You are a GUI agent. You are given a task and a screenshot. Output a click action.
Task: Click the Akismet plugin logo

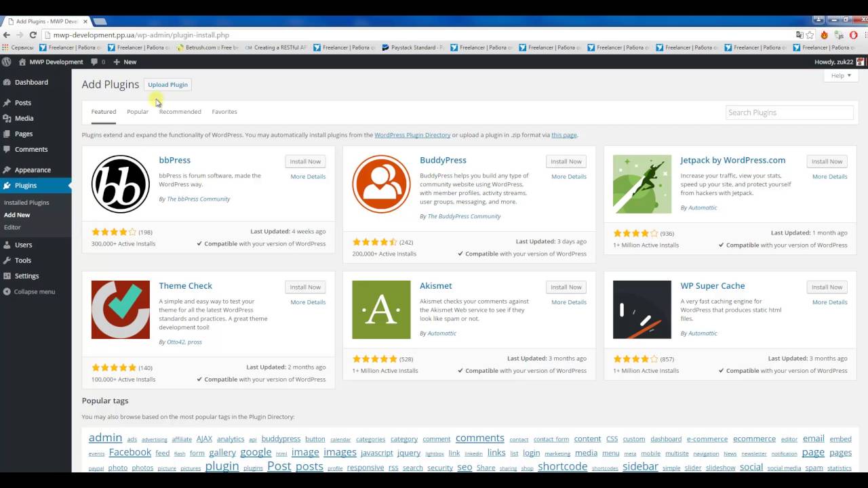(381, 310)
